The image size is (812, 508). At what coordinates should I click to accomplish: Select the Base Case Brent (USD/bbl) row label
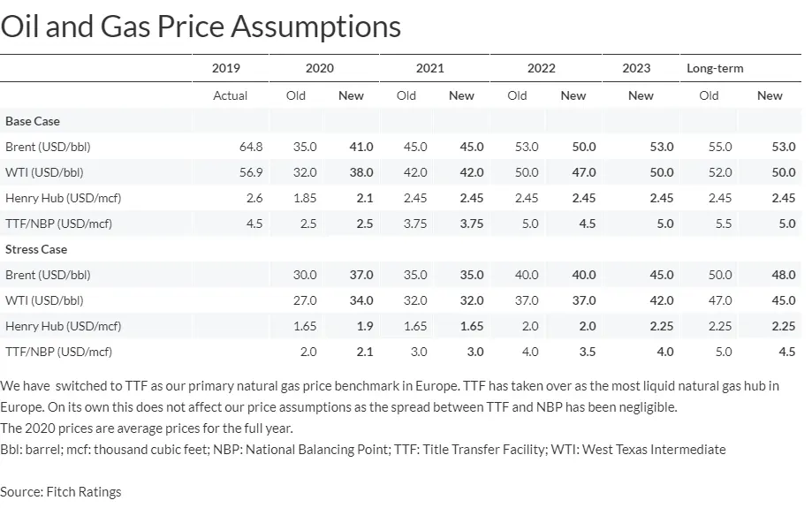click(x=48, y=147)
